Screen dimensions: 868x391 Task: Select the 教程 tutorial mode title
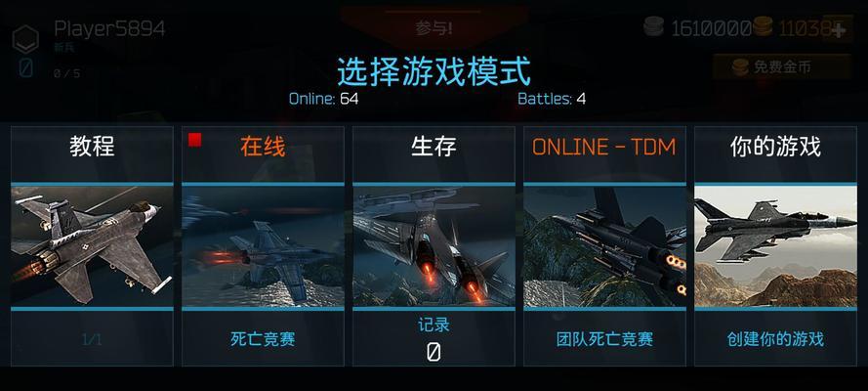click(92, 147)
